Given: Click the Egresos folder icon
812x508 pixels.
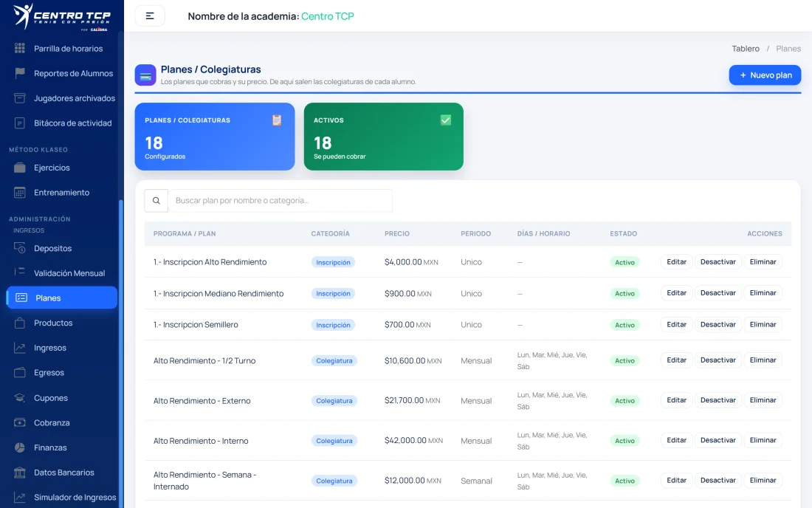Looking at the screenshot, I should (20, 372).
